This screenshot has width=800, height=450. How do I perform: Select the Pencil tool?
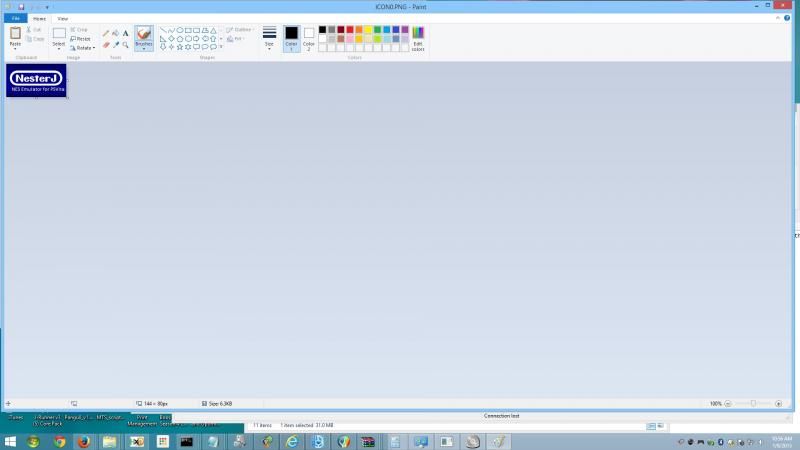[x=106, y=33]
